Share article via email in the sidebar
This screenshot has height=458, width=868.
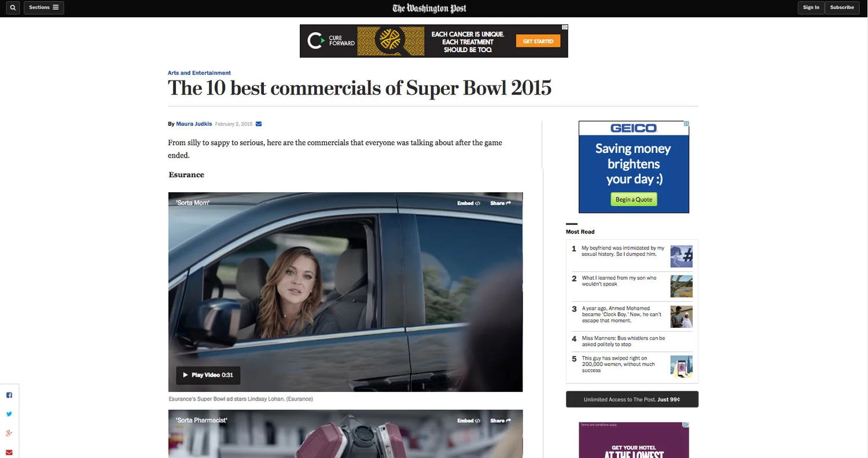[9, 452]
